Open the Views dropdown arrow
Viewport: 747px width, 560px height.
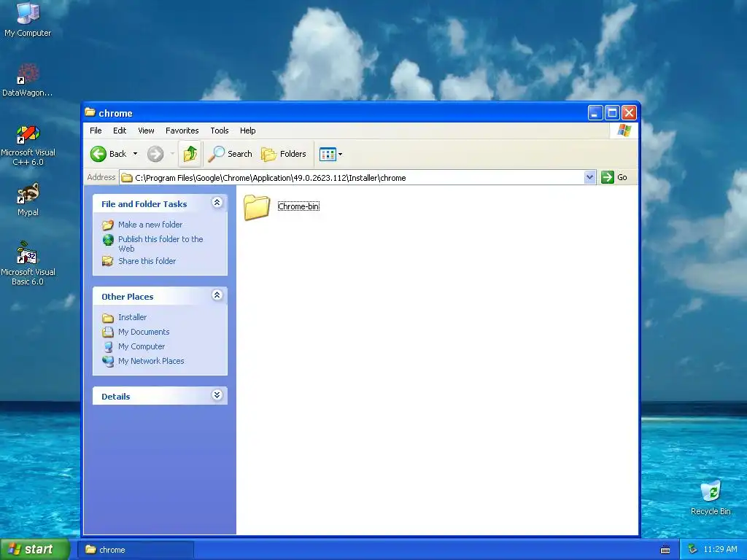click(x=340, y=154)
